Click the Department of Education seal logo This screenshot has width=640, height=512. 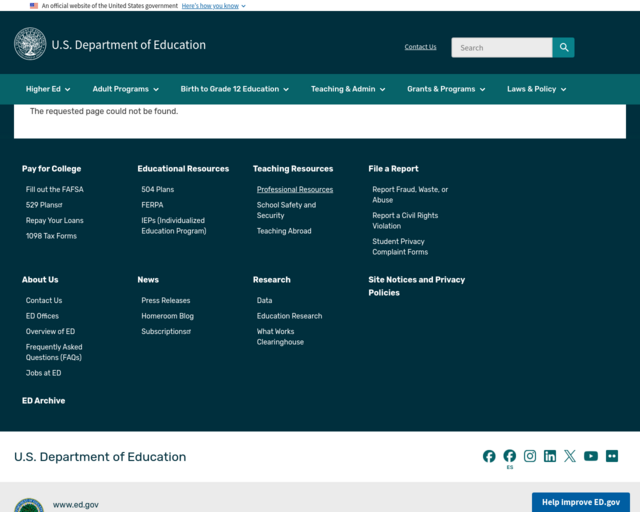click(30, 44)
